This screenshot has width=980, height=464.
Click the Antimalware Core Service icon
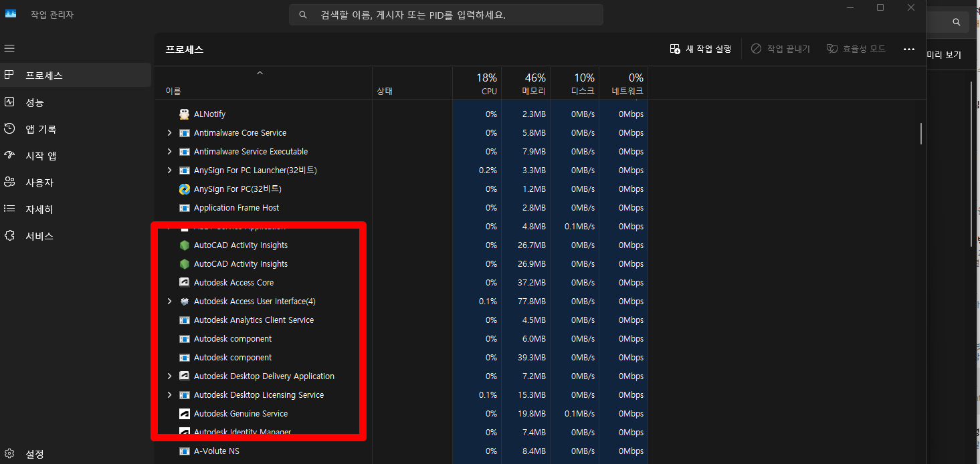pos(185,133)
